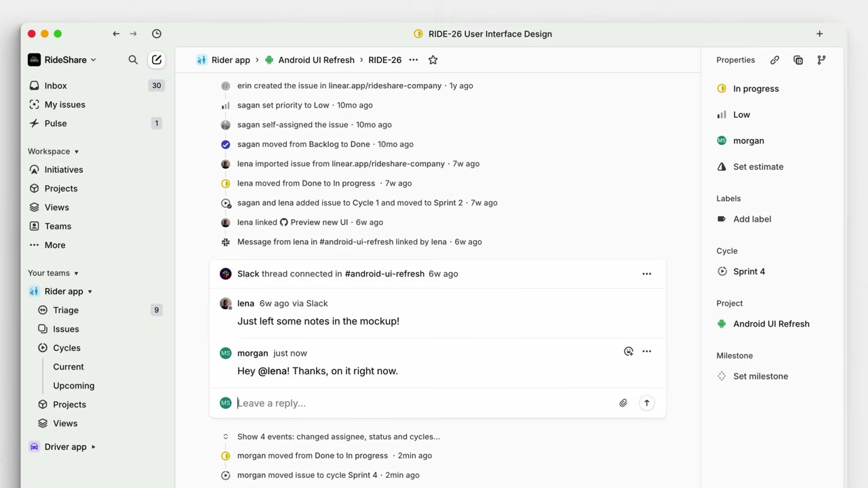Add emoji reaction to morgan's comment
This screenshot has height=488, width=868.
[629, 351]
